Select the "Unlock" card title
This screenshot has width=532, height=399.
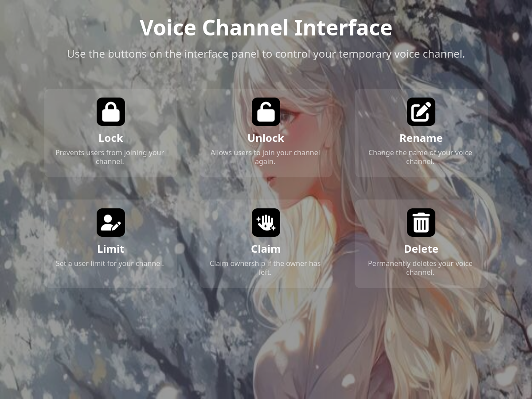click(266, 138)
